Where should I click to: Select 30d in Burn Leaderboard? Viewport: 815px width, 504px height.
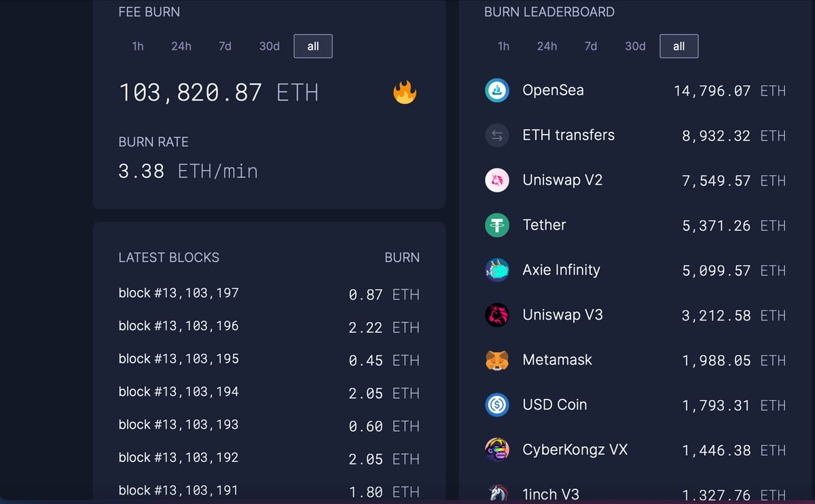pyautogui.click(x=635, y=46)
